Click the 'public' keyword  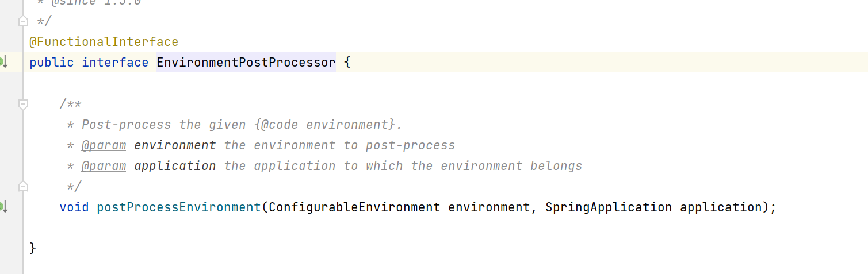coord(52,63)
